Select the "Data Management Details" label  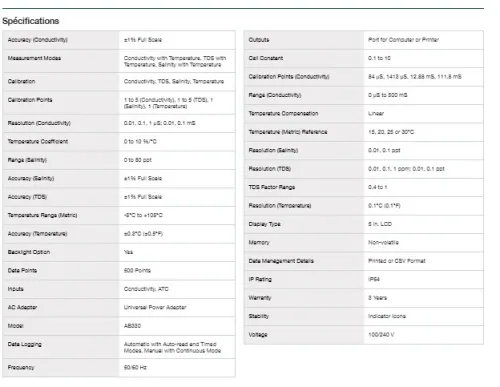[x=281, y=261]
